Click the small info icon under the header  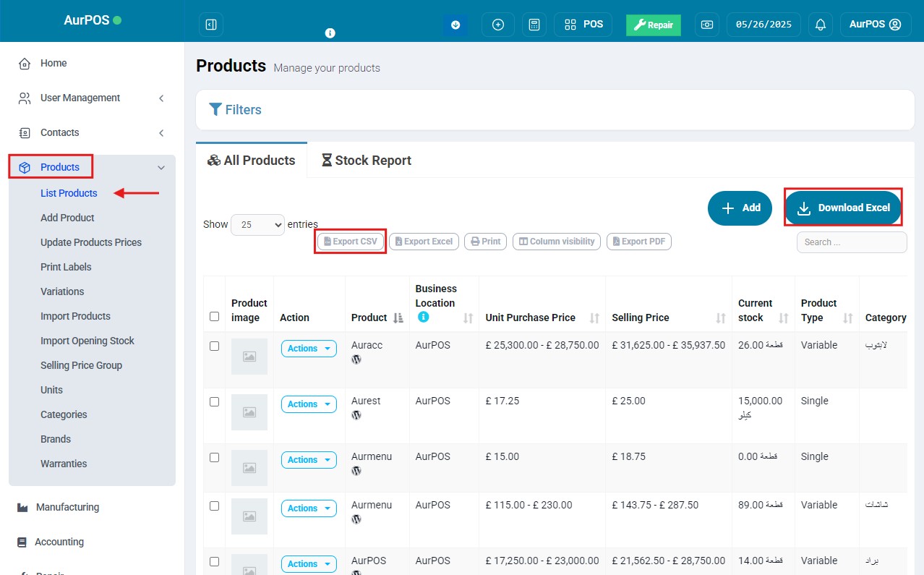point(330,33)
